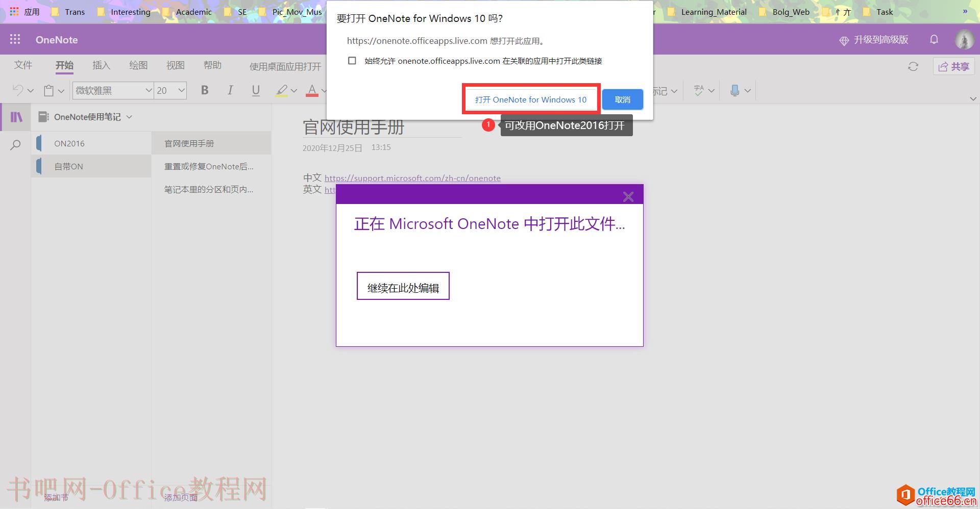The width and height of the screenshot is (980, 509).
Task: Expand the OneNote使用笔记 notebook list
Action: [129, 117]
